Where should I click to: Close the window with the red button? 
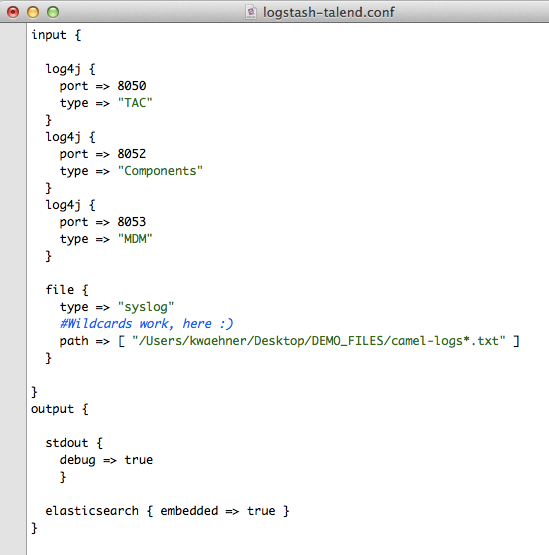tap(13, 12)
